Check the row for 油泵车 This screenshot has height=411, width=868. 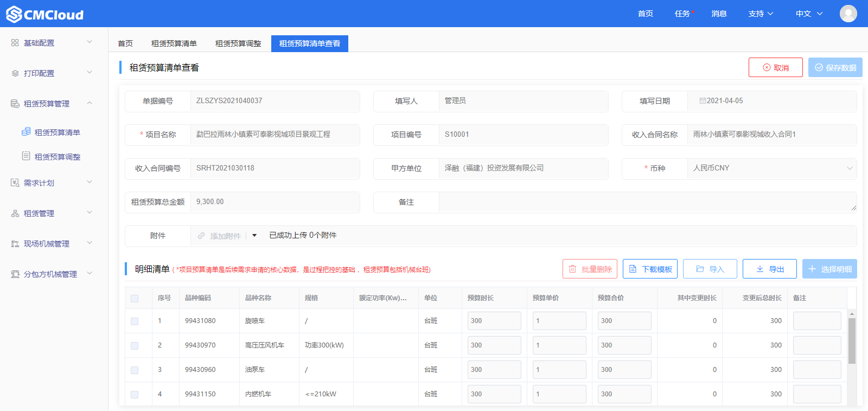(x=135, y=370)
